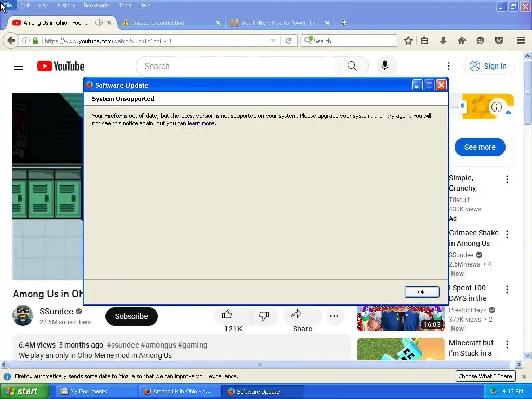Click #ssundee hashtag link
Screen dimensions: 532x399
pyautogui.click(x=123, y=345)
